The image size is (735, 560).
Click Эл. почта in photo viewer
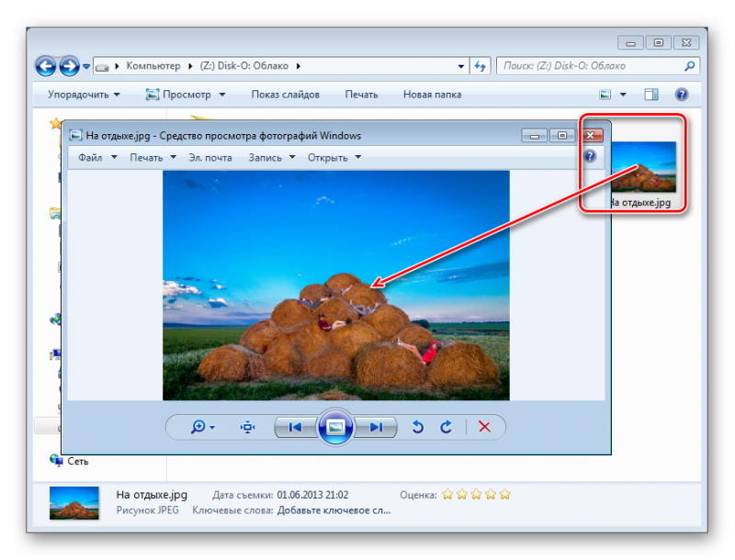tap(210, 158)
